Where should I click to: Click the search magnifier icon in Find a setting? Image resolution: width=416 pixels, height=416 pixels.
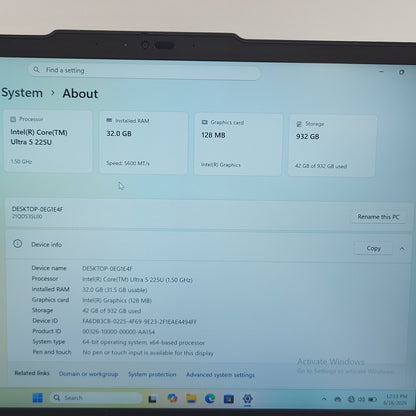(x=36, y=70)
